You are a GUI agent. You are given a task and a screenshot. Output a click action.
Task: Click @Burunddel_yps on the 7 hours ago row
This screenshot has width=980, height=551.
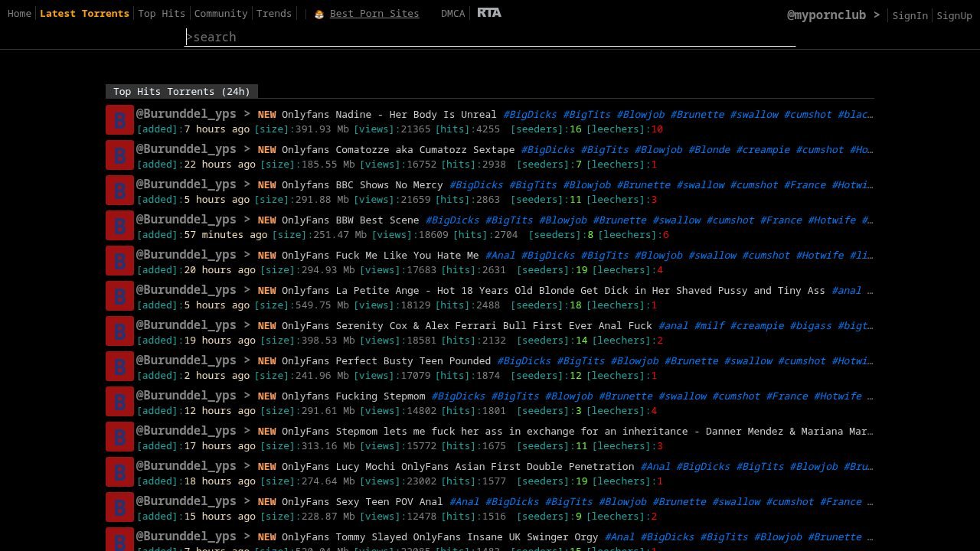[x=186, y=114]
